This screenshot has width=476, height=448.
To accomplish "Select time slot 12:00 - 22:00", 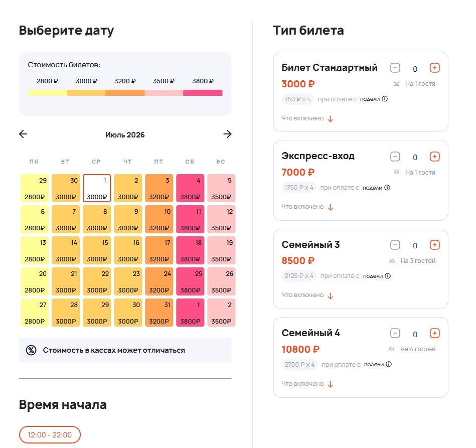I will click(x=50, y=434).
